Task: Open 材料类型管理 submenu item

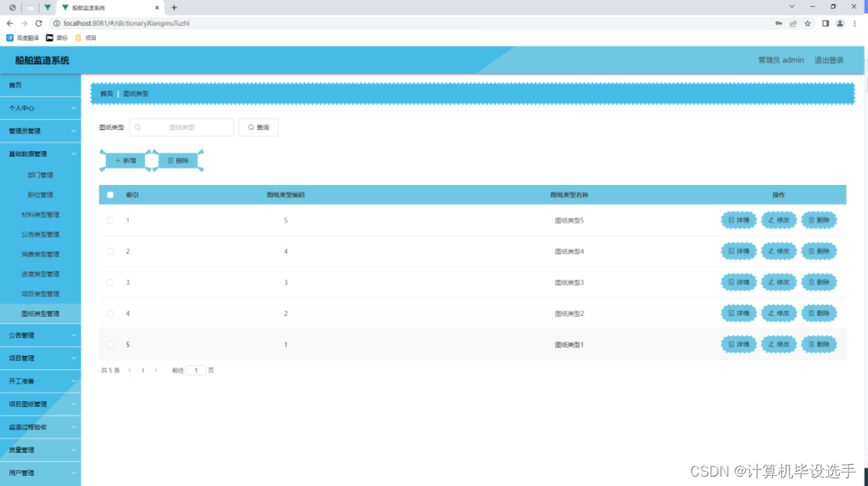Action: 41,215
